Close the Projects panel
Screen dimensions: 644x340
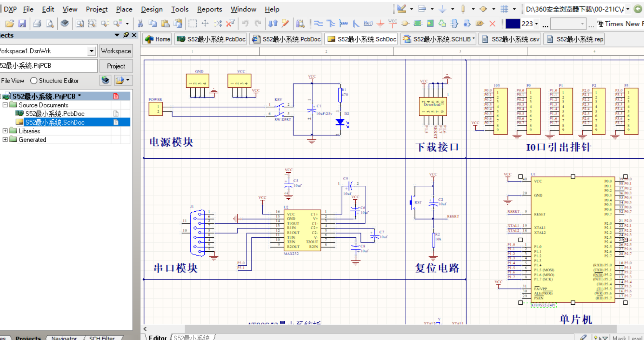coord(134,35)
